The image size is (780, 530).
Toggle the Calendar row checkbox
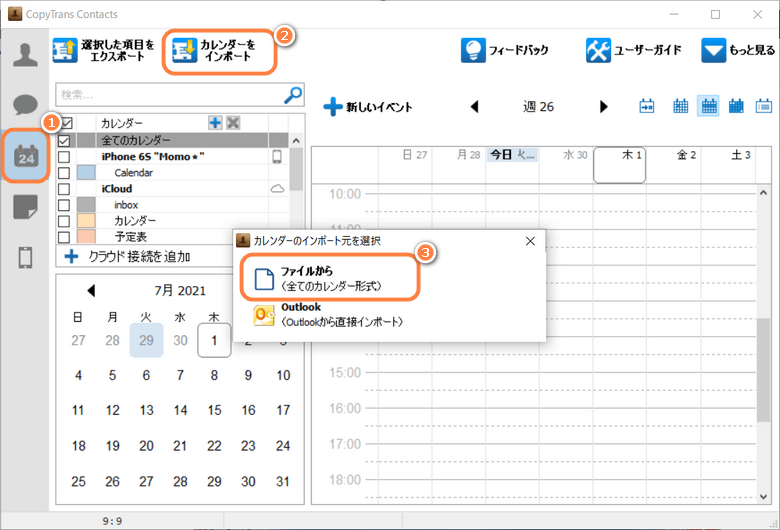[x=64, y=173]
